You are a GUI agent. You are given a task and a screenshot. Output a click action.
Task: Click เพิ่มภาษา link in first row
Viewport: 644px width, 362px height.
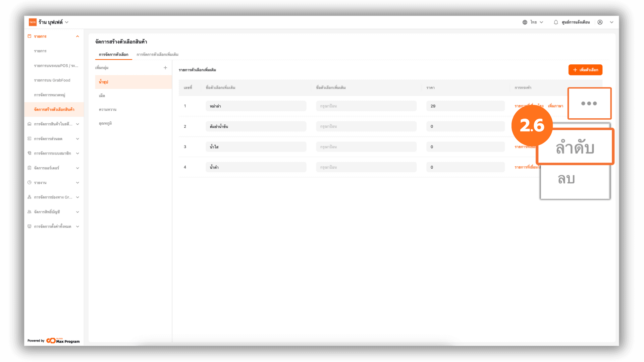pos(555,106)
